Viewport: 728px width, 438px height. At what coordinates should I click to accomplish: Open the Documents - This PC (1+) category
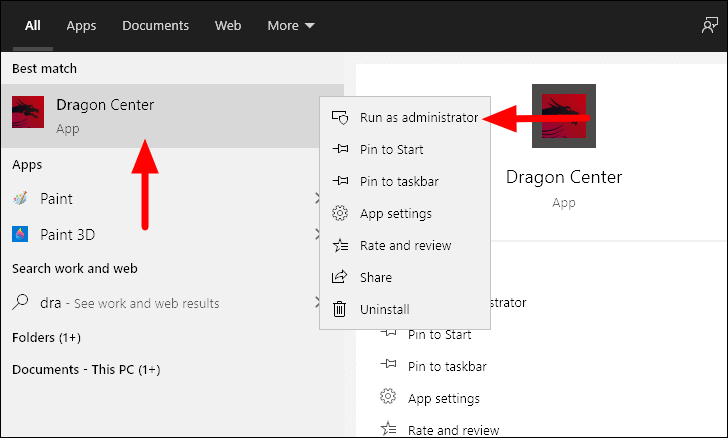click(x=86, y=370)
